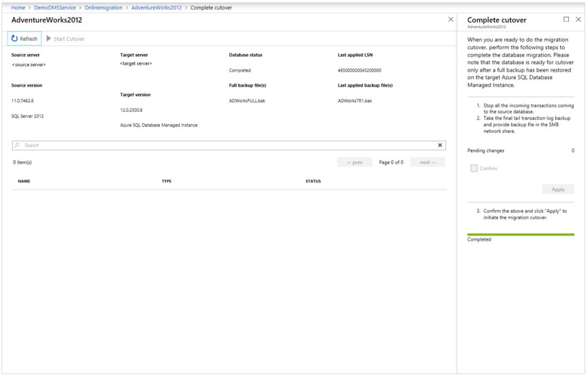Image resolution: width=588 pixels, height=377 pixels.
Task: Select the ADWorksTR1.bak file name
Action: 355,101
